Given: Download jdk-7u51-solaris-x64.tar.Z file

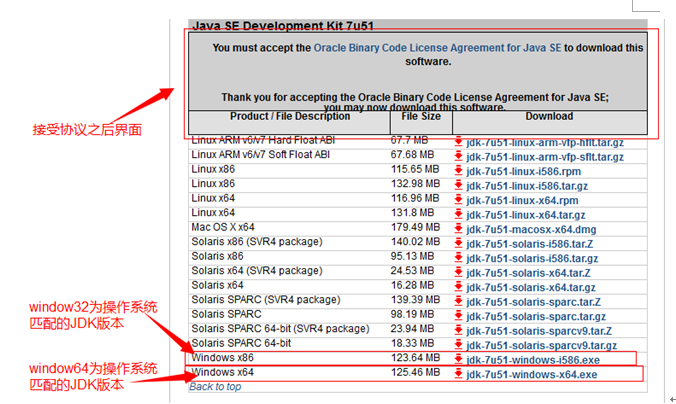Looking at the screenshot, I should coord(528,273).
